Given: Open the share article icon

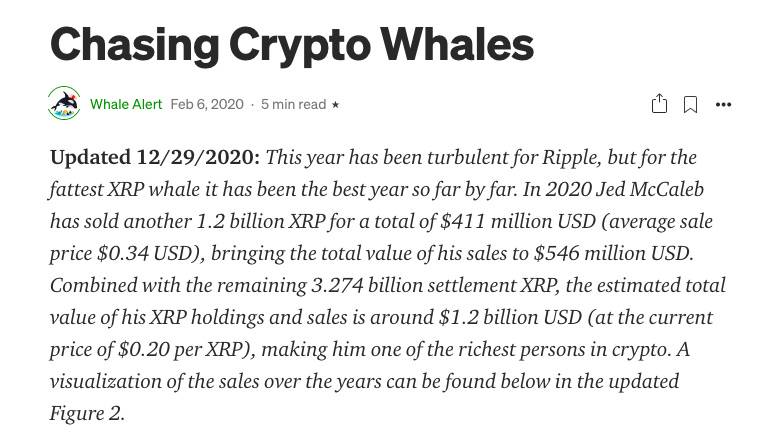Looking at the screenshot, I should (659, 104).
